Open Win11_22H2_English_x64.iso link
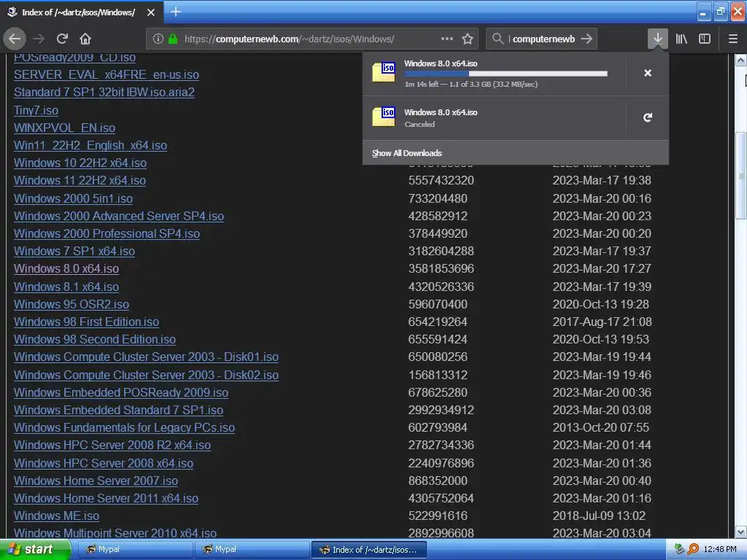 tap(90, 146)
